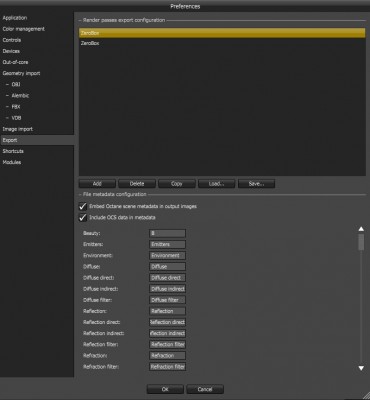Click the Beauty pass name field
This screenshot has height=400, width=370.
click(167, 233)
